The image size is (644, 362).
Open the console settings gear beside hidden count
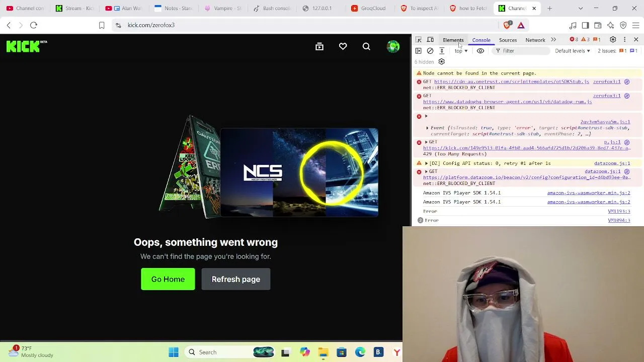coord(442,62)
